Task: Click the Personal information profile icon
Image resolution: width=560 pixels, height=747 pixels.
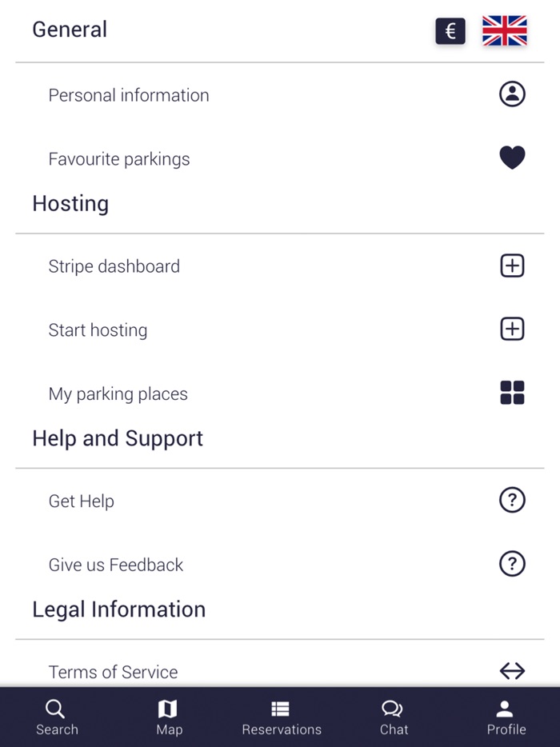Action: [512, 94]
